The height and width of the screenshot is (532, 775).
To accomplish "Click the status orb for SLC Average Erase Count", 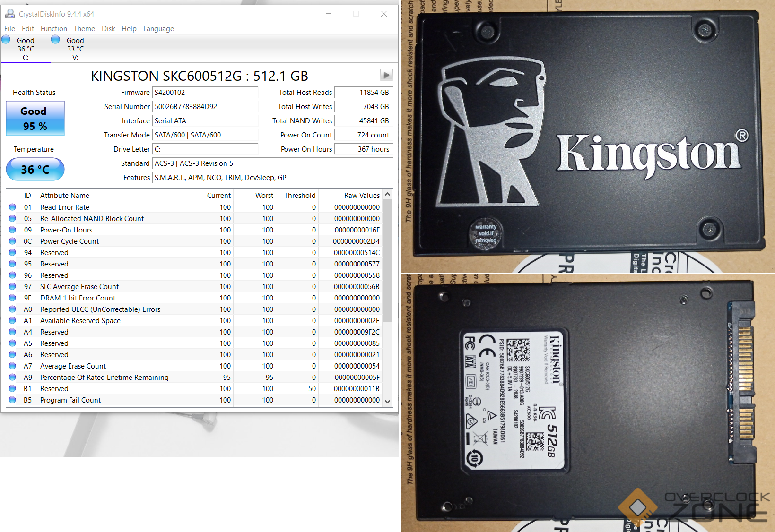I will point(12,286).
